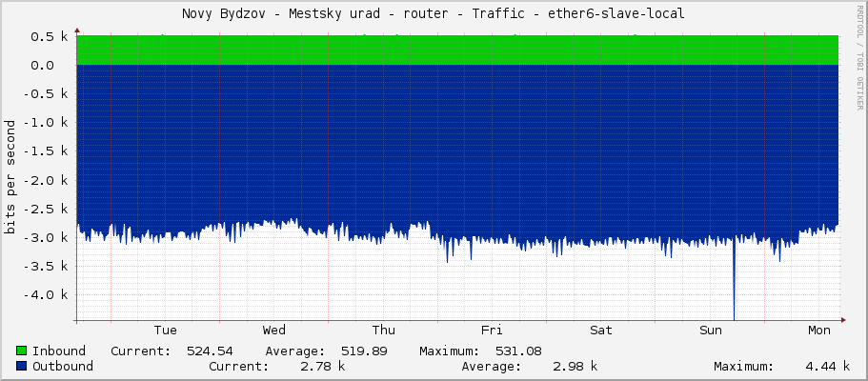Click the '0.5 k' y-axis label
868x381 pixels.
50,36
